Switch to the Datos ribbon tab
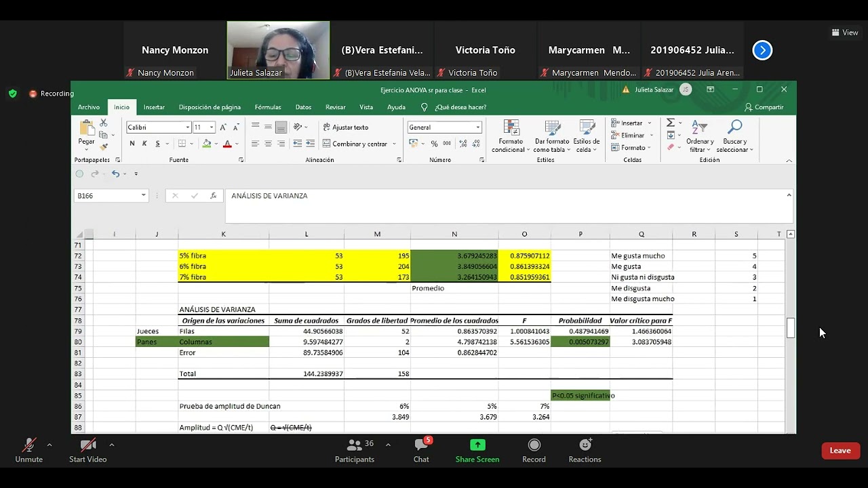 [303, 107]
